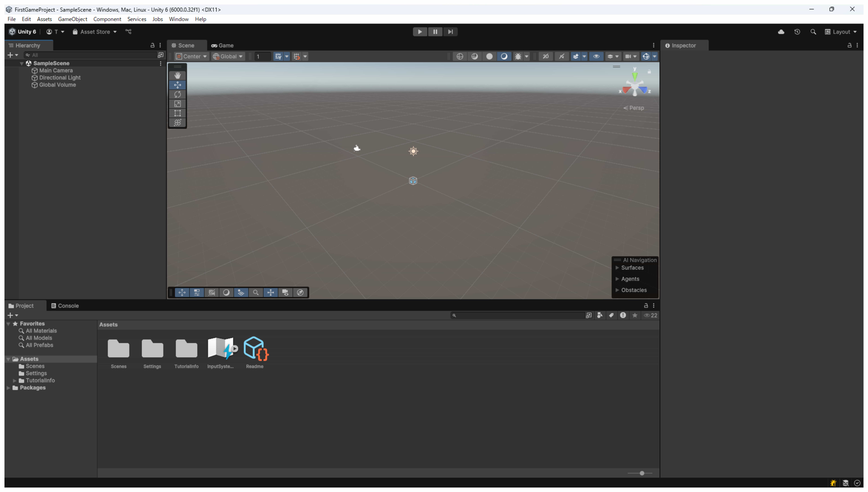Select the Rotate tool
The width and height of the screenshot is (868, 492).
pos(177,94)
